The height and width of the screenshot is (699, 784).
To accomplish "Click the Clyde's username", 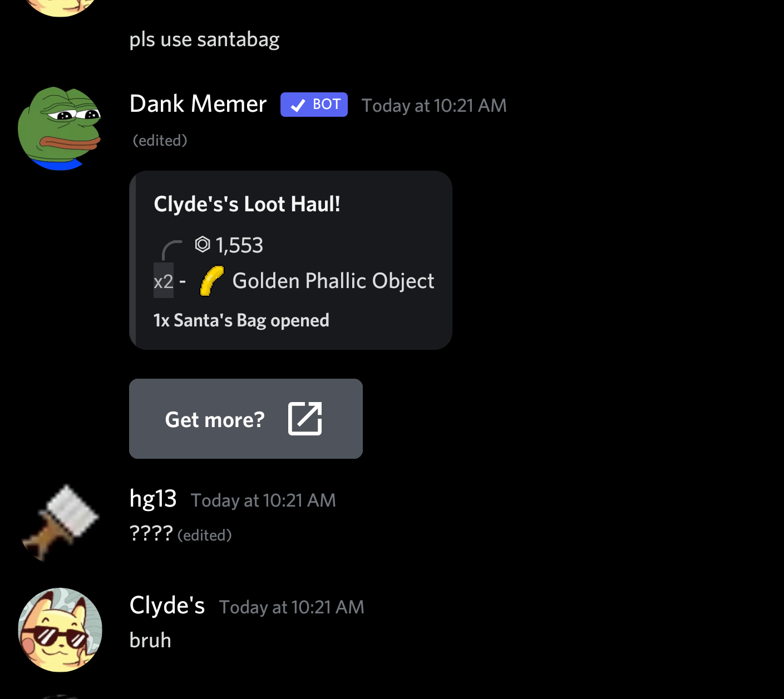I will (167, 605).
